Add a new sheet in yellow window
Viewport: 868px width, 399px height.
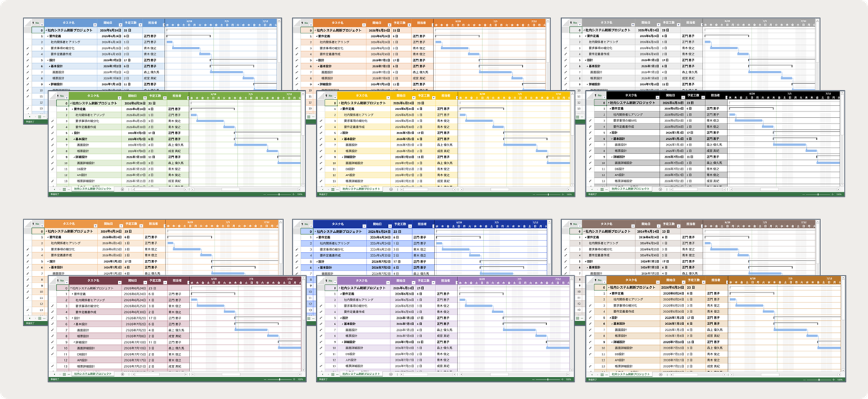click(x=391, y=189)
